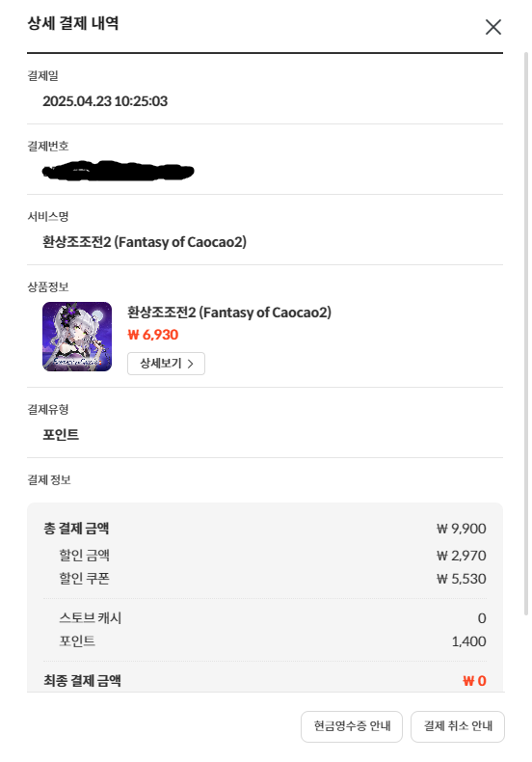This screenshot has height=762, width=532.
Task: Click the 포인트 amount 1,400
Action: click(x=469, y=641)
